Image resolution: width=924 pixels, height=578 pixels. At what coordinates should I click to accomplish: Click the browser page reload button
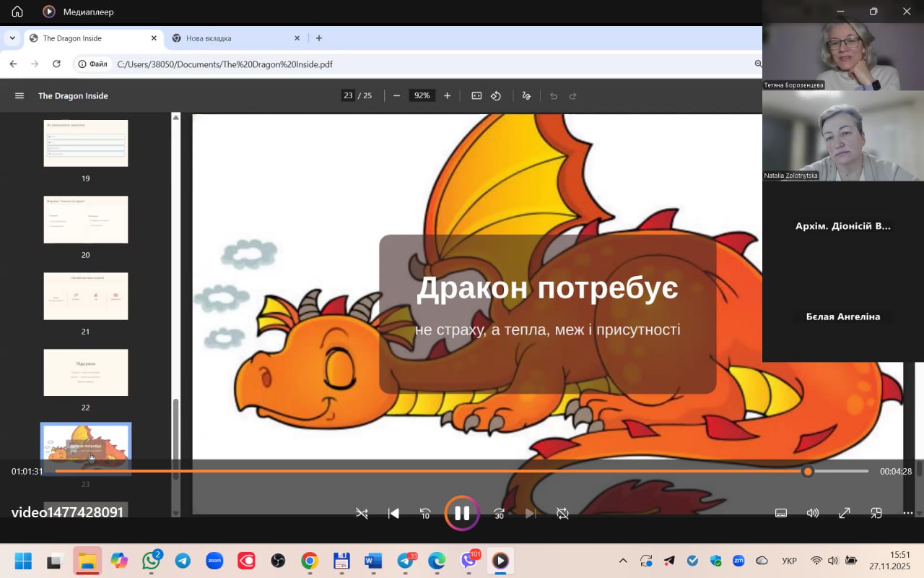tap(57, 64)
